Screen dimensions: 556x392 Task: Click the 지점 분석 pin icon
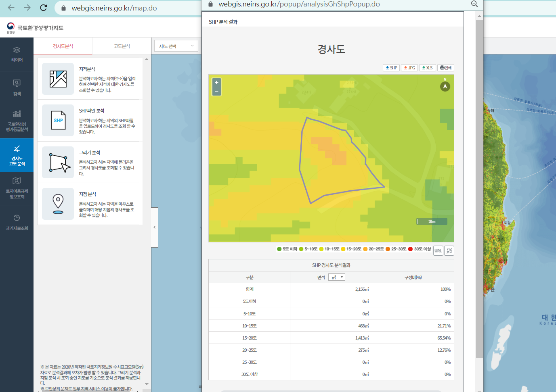[58, 204]
